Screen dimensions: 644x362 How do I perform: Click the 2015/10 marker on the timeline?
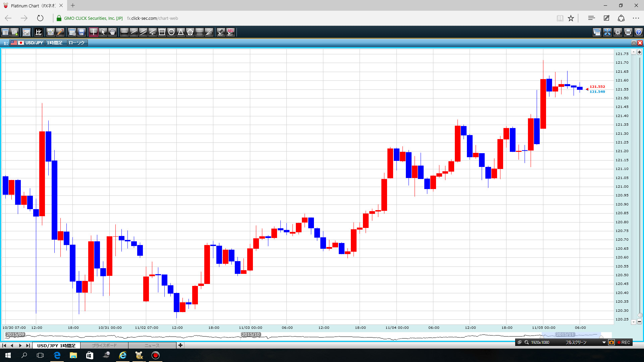click(251, 335)
